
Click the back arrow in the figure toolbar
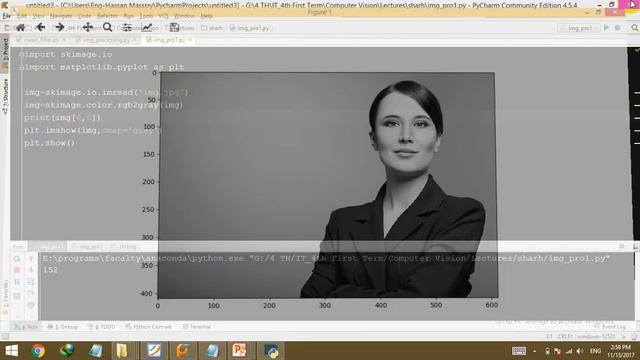coord(40,27)
